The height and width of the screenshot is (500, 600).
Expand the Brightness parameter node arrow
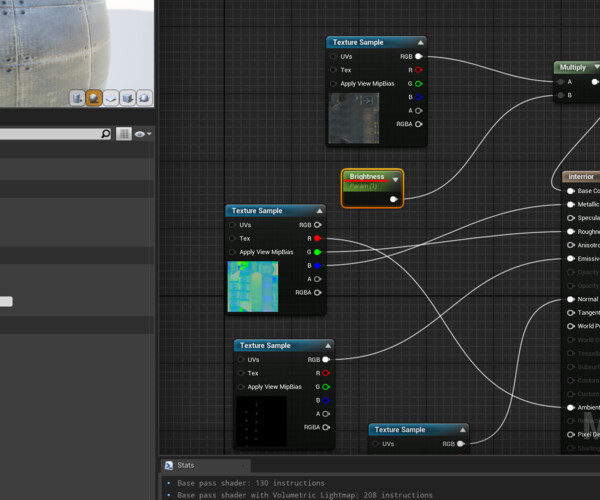point(395,179)
